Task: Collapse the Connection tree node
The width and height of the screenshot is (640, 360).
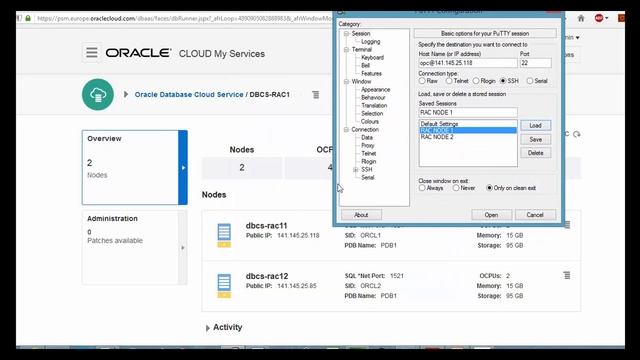Action: pos(346,129)
